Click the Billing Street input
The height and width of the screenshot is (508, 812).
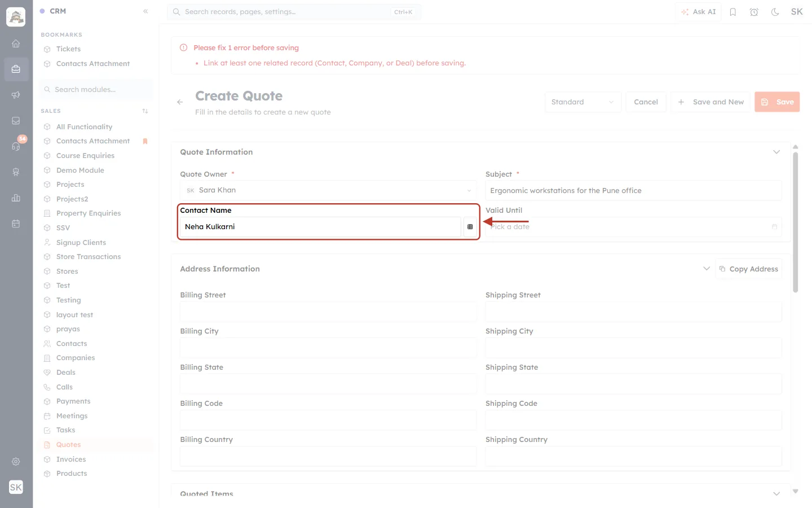tap(328, 312)
